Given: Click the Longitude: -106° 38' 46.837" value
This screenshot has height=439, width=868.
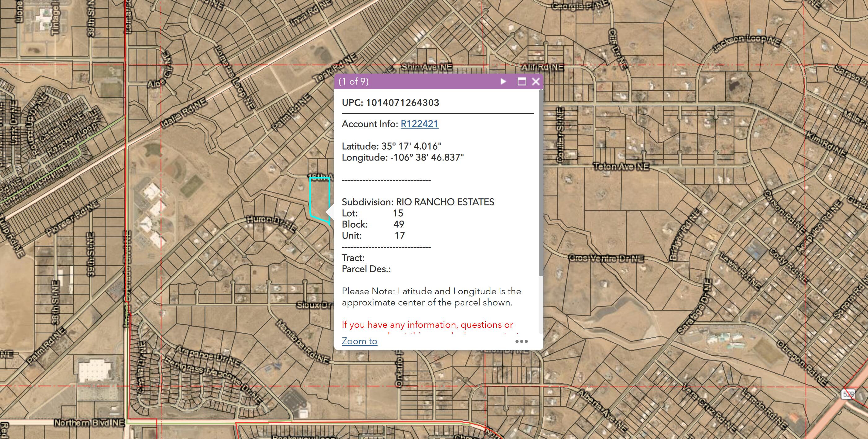Looking at the screenshot, I should [x=403, y=157].
